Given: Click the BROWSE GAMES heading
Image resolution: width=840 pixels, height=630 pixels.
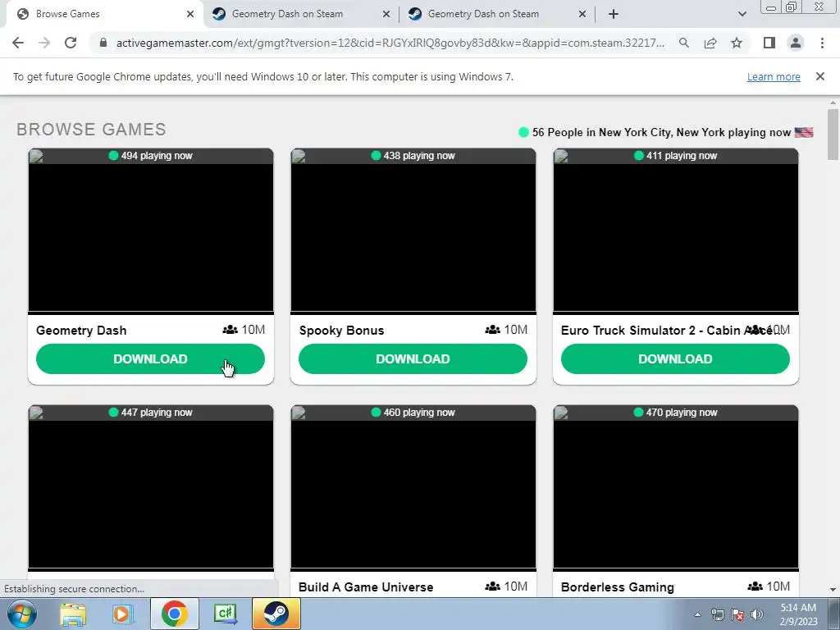Looking at the screenshot, I should pos(92,130).
